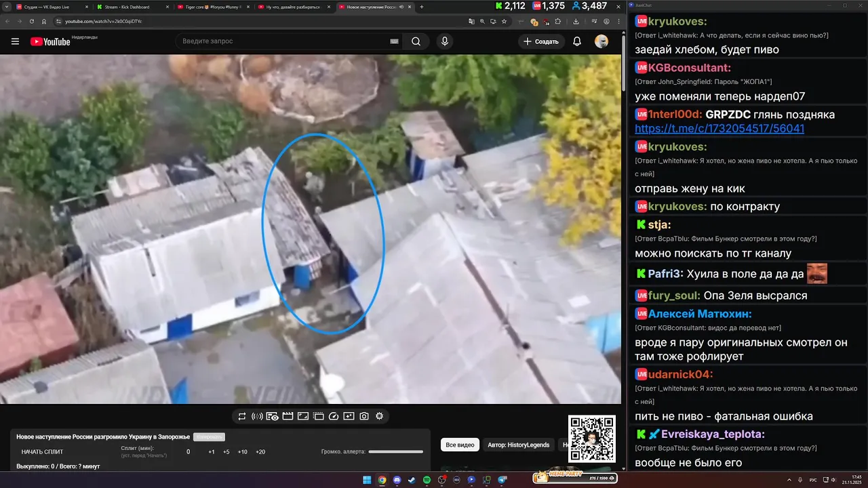Switch the РУС keyboard language indicator
This screenshot has height=488, width=868.
click(813, 480)
